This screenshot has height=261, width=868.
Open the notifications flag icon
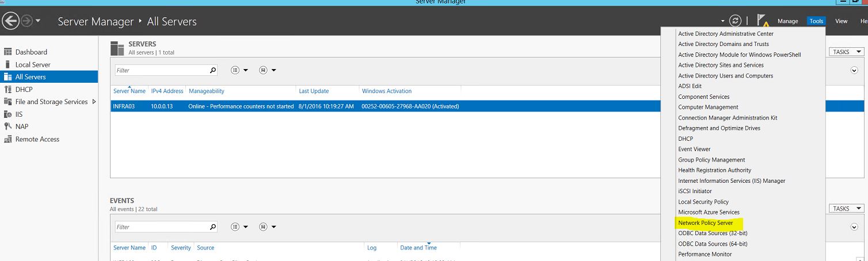[762, 21]
